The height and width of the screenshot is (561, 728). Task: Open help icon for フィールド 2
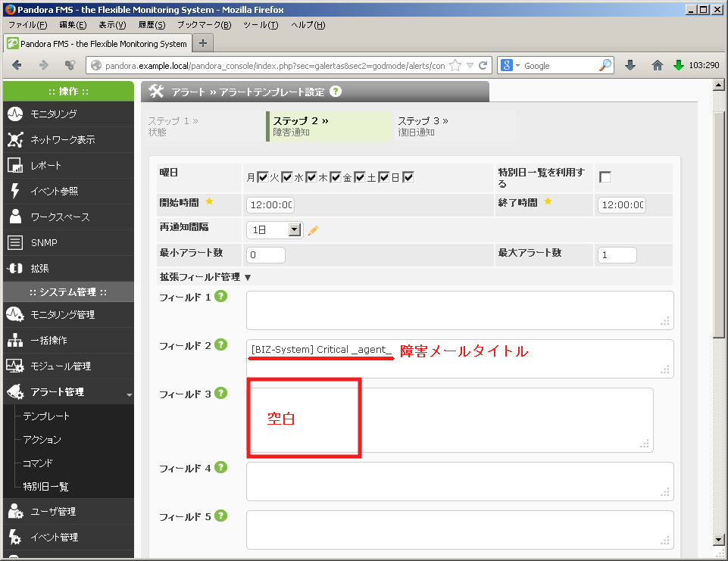click(x=221, y=344)
